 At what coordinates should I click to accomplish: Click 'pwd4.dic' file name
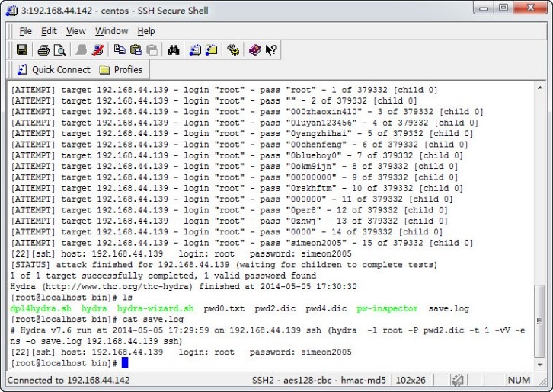click(326, 308)
